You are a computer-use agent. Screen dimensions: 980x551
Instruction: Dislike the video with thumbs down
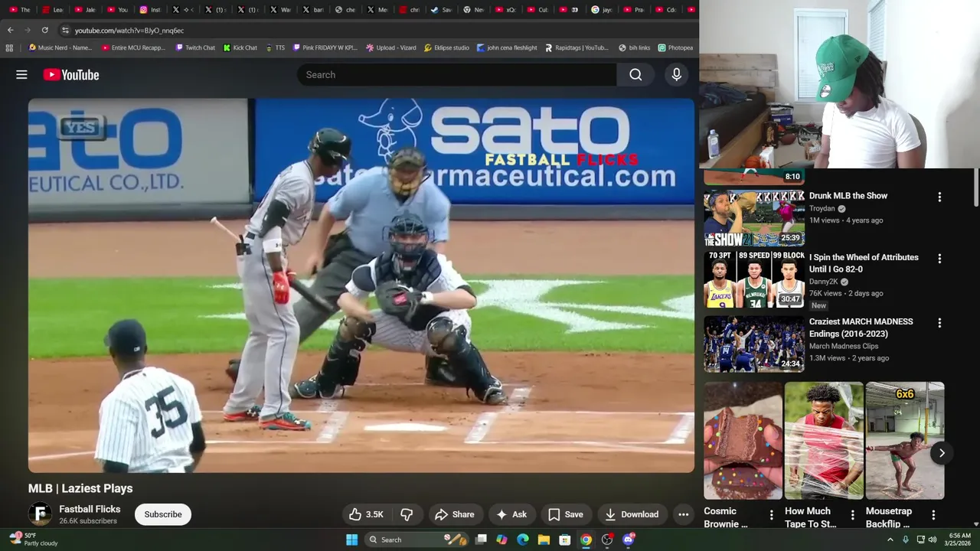coord(407,514)
